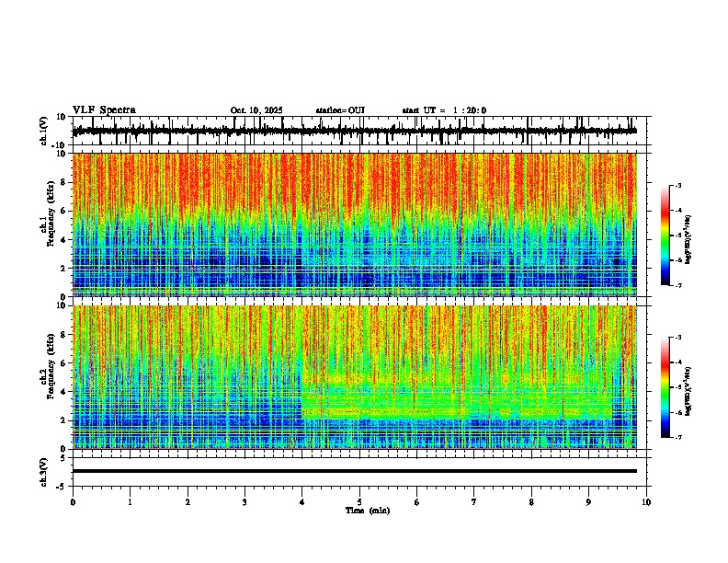Click the '4' kHz tick of ch.2 spectrogram
728x563 pixels.
[x=63, y=392]
